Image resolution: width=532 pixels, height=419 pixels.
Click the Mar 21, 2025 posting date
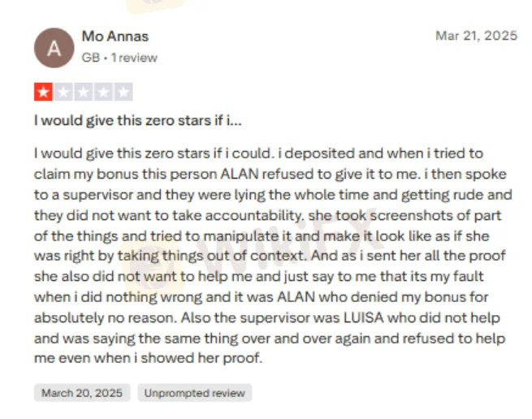pos(476,36)
